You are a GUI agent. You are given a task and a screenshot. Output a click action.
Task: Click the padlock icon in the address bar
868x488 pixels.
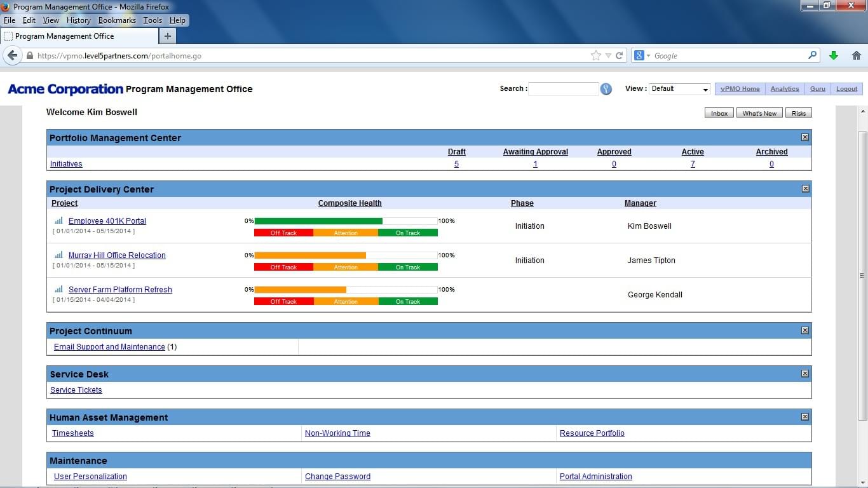click(31, 55)
